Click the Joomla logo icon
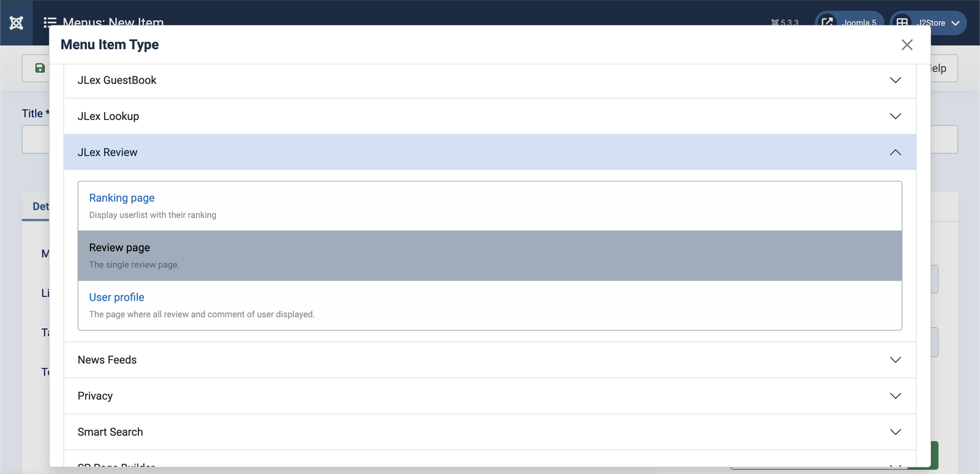This screenshot has width=980, height=474. click(x=17, y=23)
